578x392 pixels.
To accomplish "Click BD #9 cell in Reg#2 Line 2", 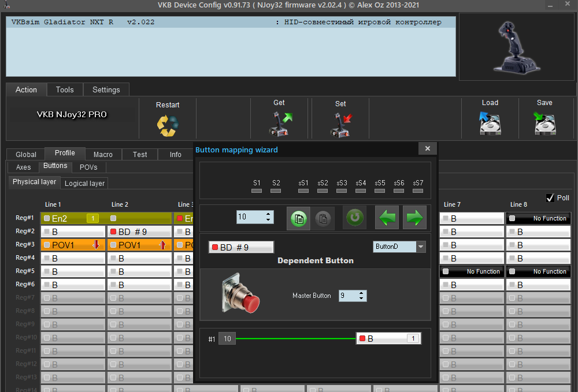I will [140, 232].
